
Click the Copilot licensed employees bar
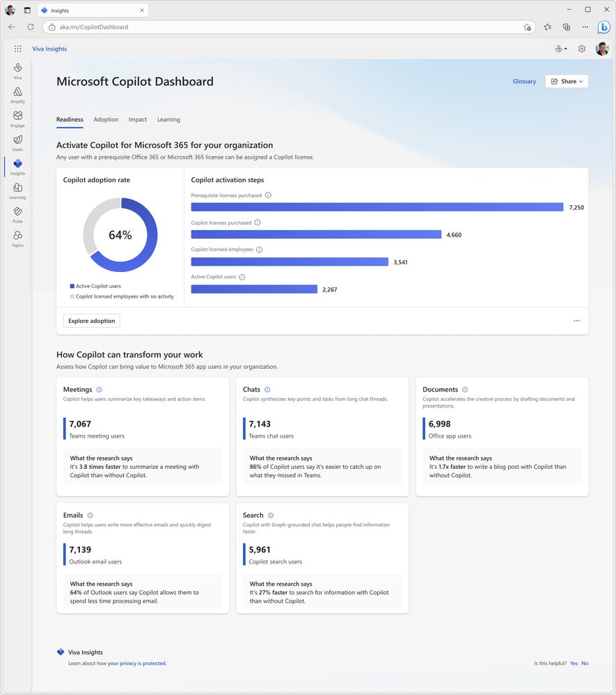(290, 262)
